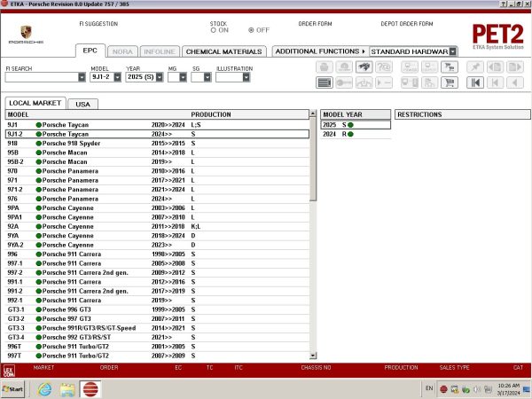The height and width of the screenshot is (399, 532).
Task: Select the stock OFF radio button
Action: tap(251, 30)
